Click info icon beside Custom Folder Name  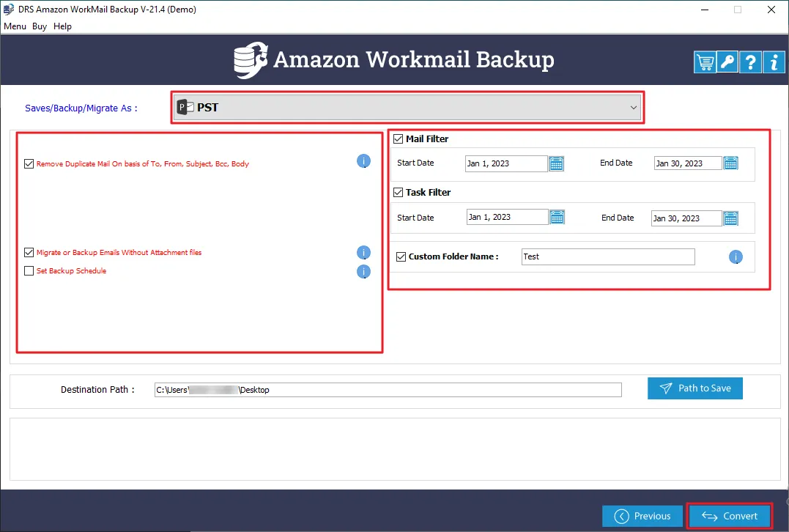click(x=736, y=257)
